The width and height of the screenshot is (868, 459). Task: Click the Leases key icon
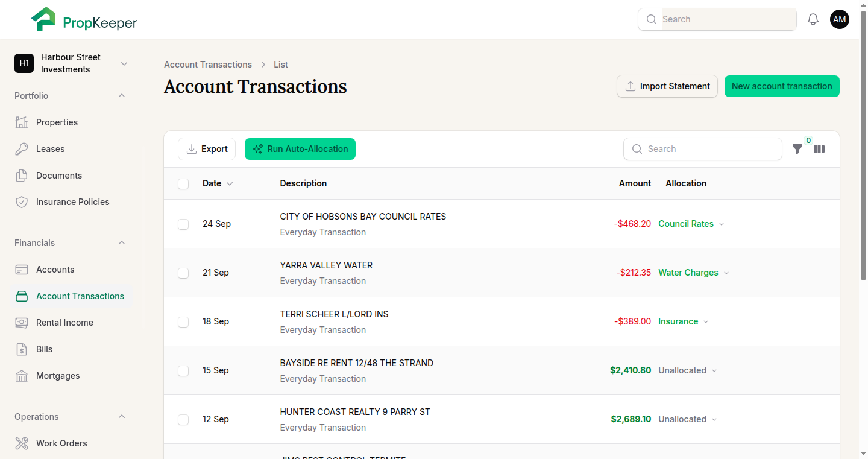tap(22, 149)
